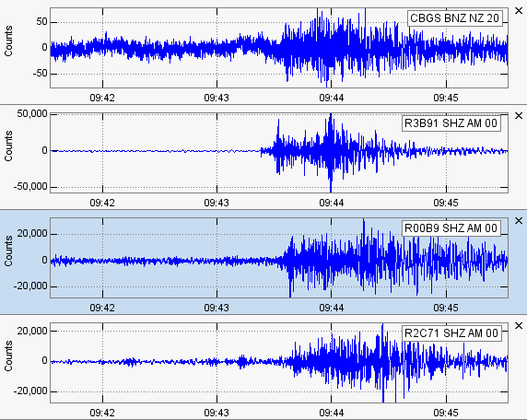The image size is (527, 420).
Task: Click the Counts axis label of CBGS plot
Action: (8, 41)
